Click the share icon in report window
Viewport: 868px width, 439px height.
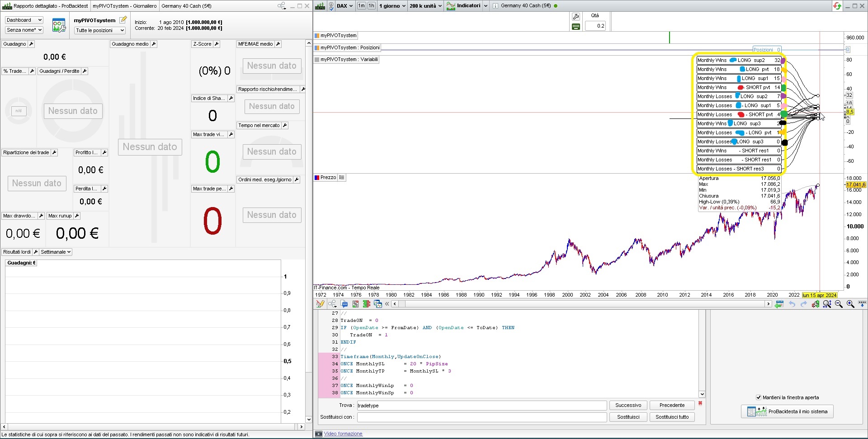[282, 6]
